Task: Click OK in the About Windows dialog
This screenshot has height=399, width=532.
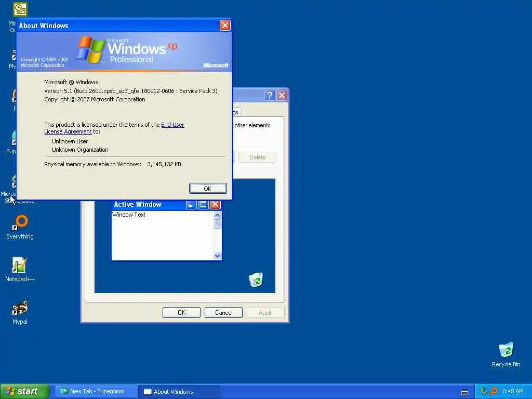Action: (x=208, y=189)
